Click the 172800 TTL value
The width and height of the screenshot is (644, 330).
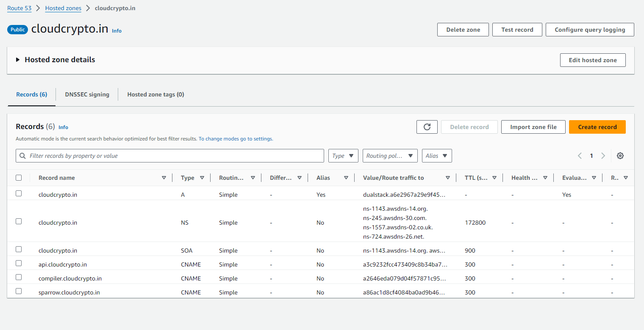[x=475, y=223]
